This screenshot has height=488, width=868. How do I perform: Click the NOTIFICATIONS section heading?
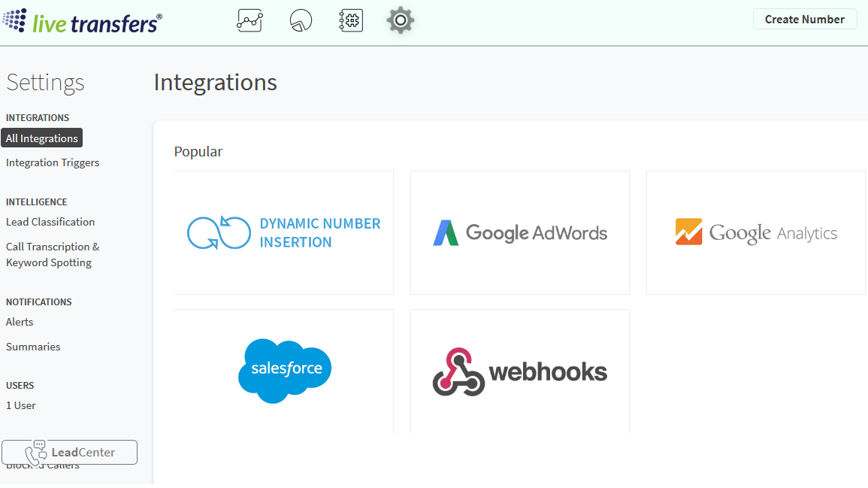tap(39, 302)
